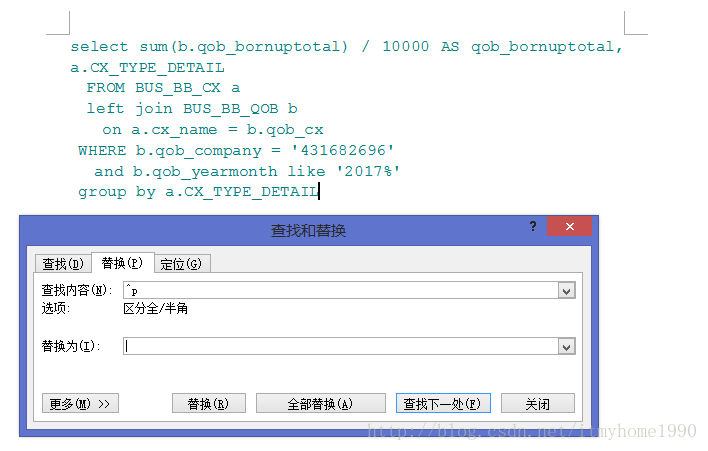Image resolution: width=708 pixels, height=451 pixels.
Task: Click the 查找和替换 dialog title bar
Action: [308, 231]
